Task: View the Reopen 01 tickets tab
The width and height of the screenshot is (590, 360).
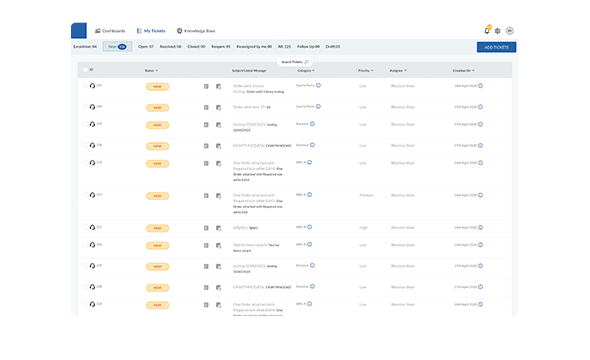Action: pyautogui.click(x=221, y=47)
